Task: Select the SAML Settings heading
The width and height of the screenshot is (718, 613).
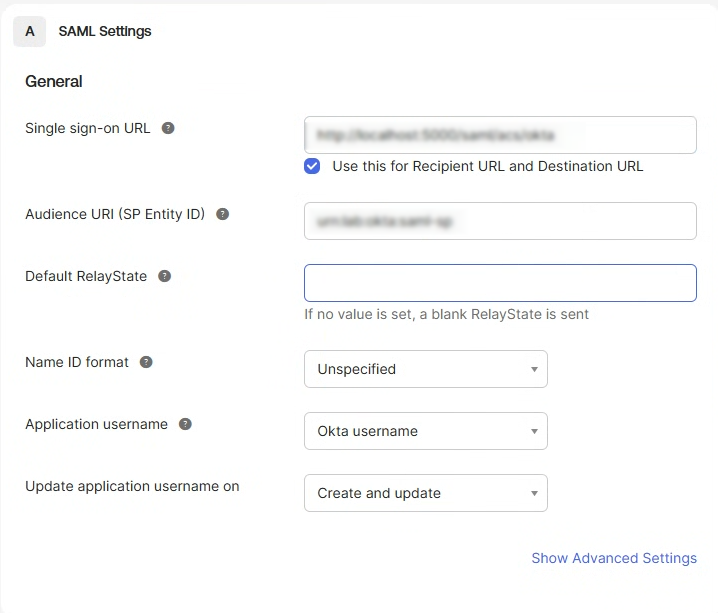Action: point(105,31)
